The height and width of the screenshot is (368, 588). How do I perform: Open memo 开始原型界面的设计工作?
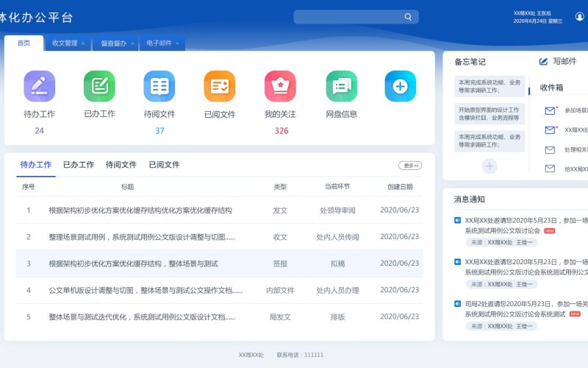(490, 114)
